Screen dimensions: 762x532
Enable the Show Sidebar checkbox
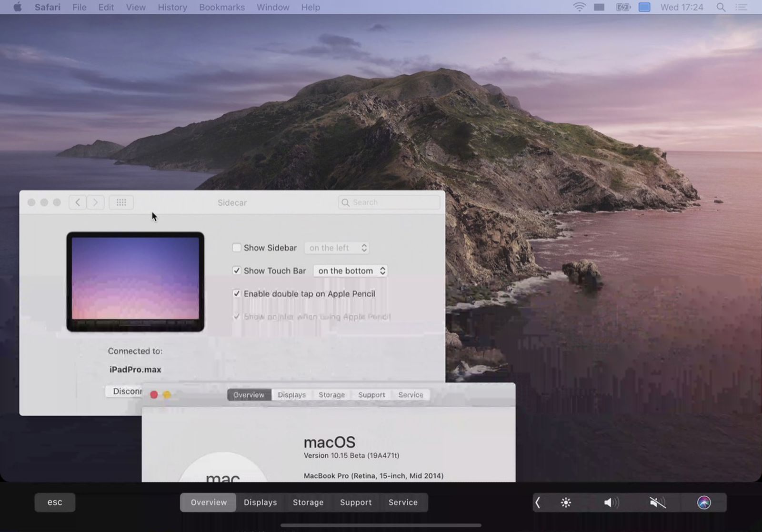237,248
